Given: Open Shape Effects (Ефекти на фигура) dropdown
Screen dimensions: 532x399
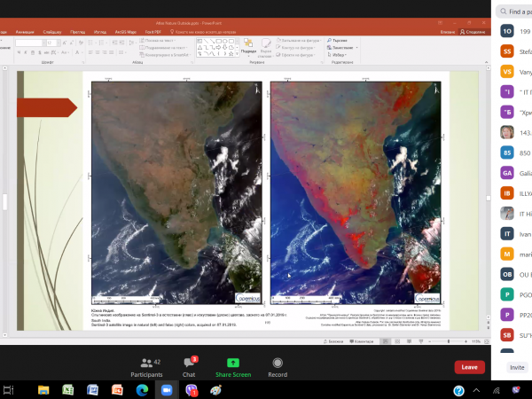Looking at the screenshot, I should pos(295,55).
